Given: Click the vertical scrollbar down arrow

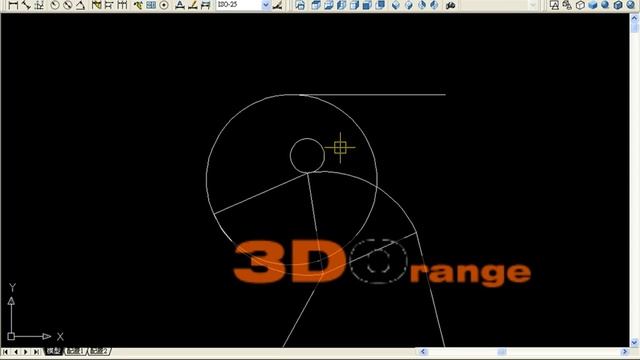Looking at the screenshot, I should (634, 342).
